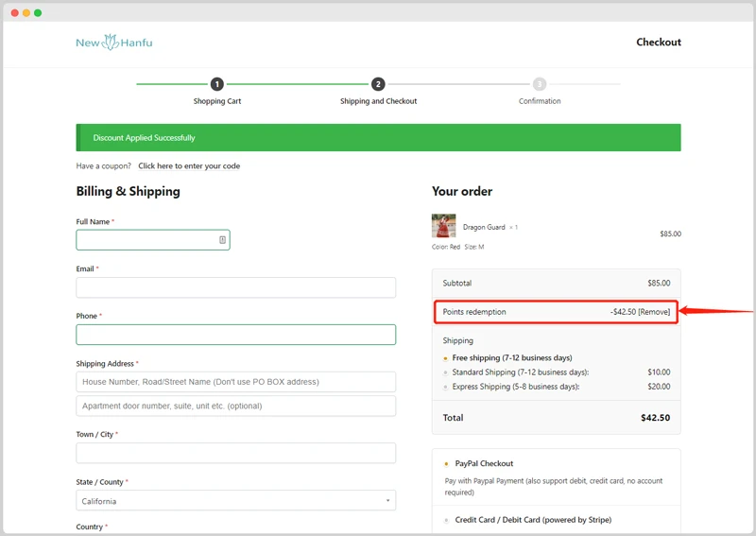Click the Confirmation step label
Screen dimensions: 756x536
tap(540, 101)
